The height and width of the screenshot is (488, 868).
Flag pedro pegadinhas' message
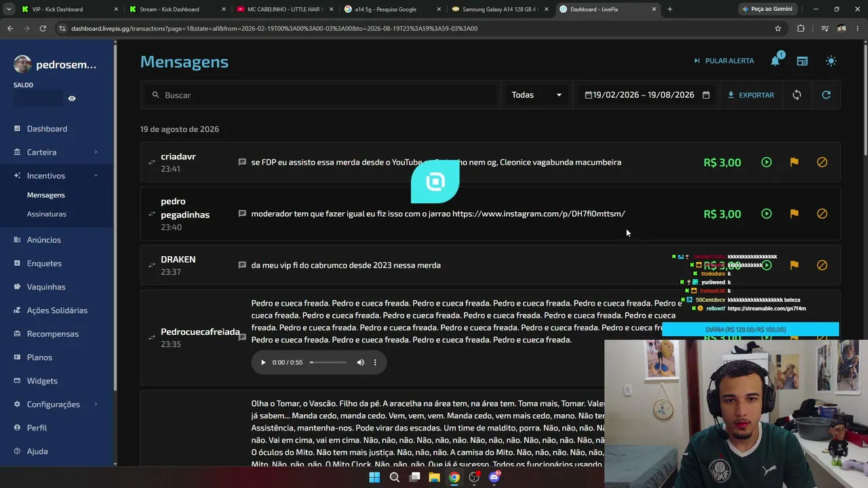tap(794, 213)
